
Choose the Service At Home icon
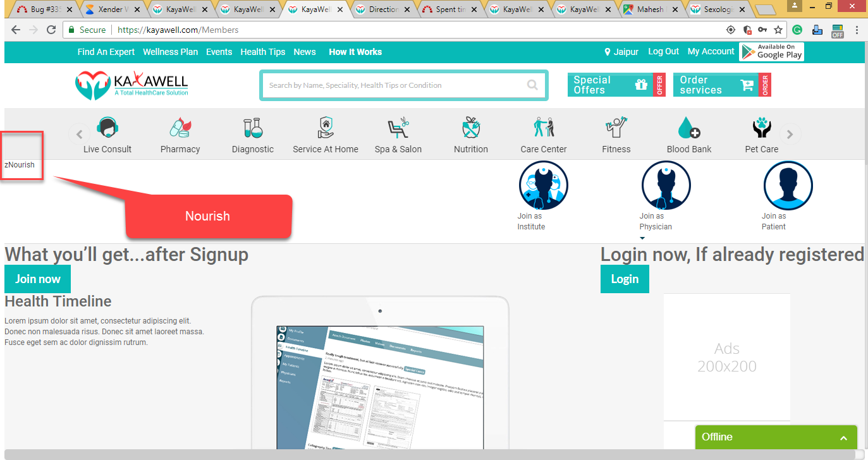coord(326,128)
